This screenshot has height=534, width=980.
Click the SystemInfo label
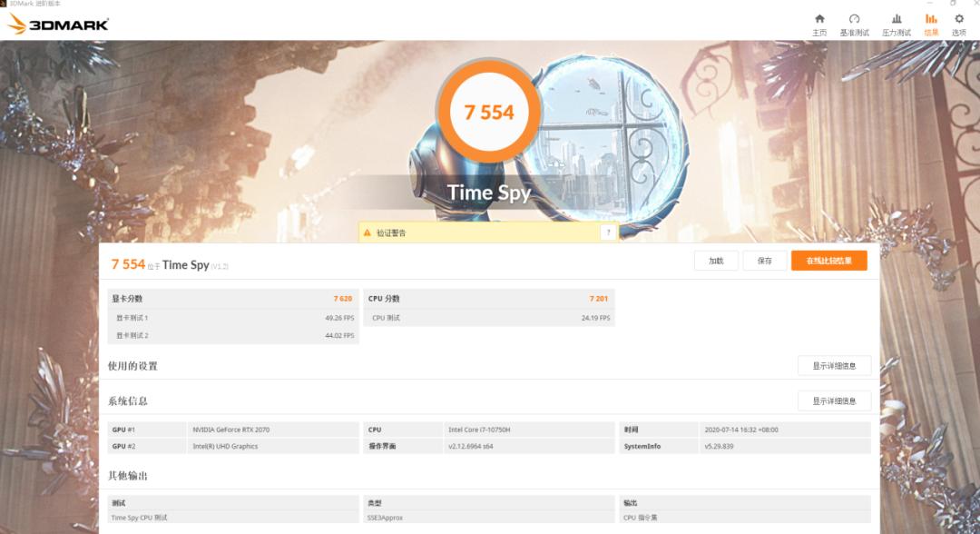tap(642, 447)
